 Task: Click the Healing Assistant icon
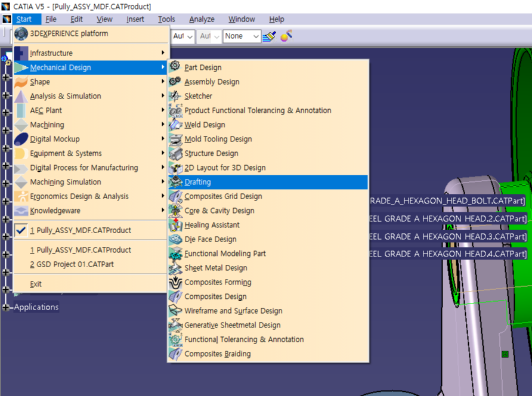pyautogui.click(x=175, y=225)
